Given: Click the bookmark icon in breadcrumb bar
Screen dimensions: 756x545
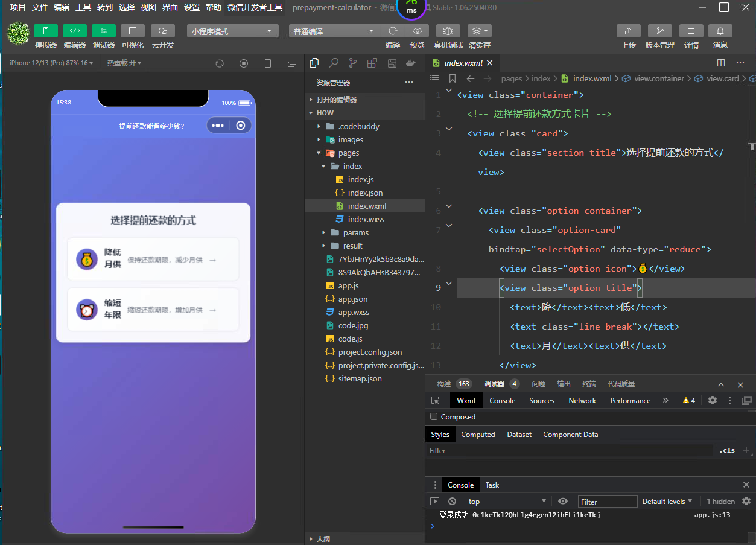Looking at the screenshot, I should [x=453, y=78].
